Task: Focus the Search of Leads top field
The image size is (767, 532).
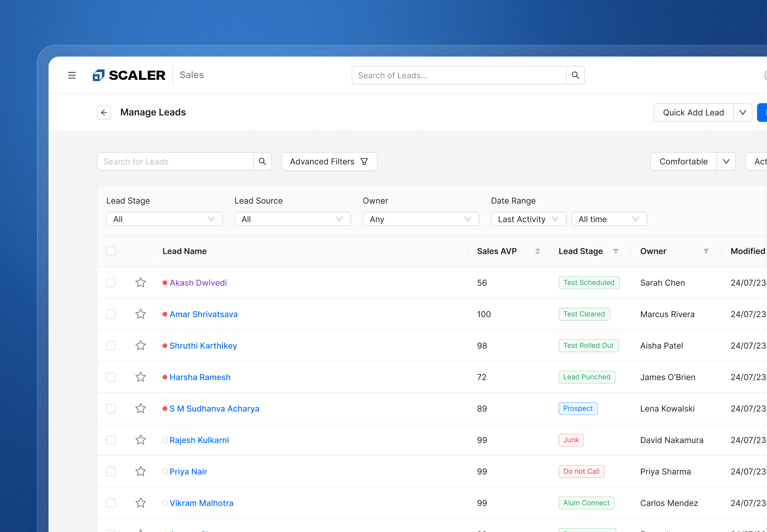Action: (x=459, y=75)
